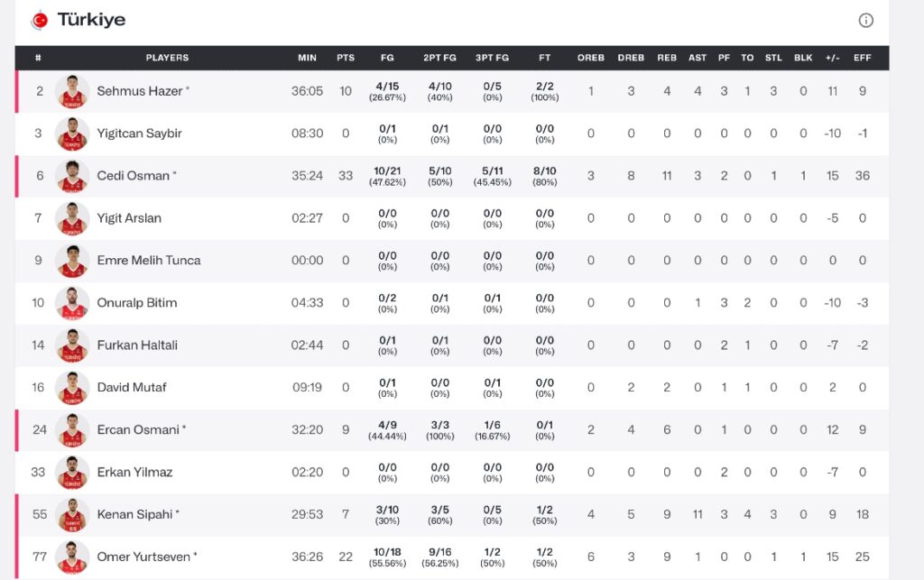Sort by 3PT FG column header
Image resolution: width=924 pixels, height=580 pixels.
492,58
